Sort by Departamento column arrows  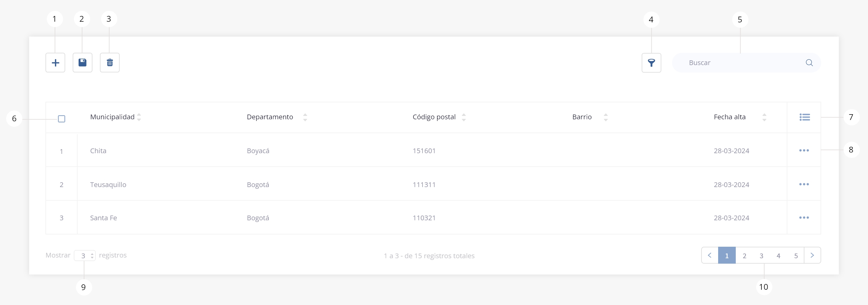305,117
